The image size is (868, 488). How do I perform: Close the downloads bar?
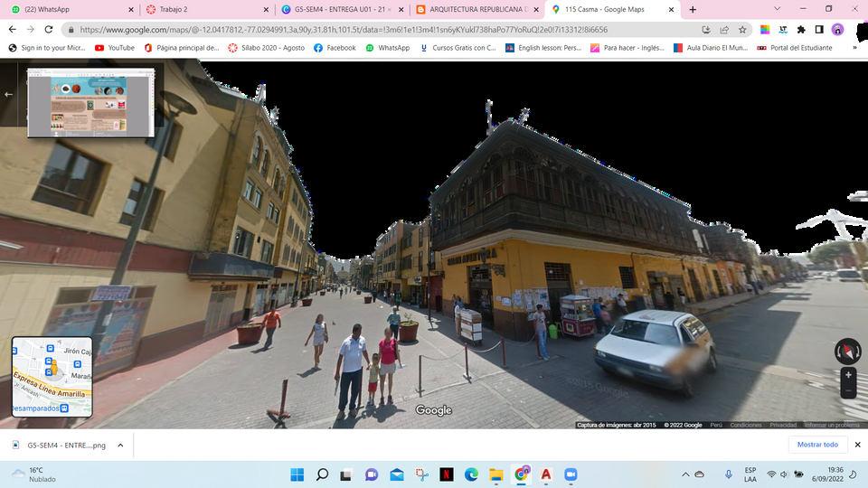point(857,445)
